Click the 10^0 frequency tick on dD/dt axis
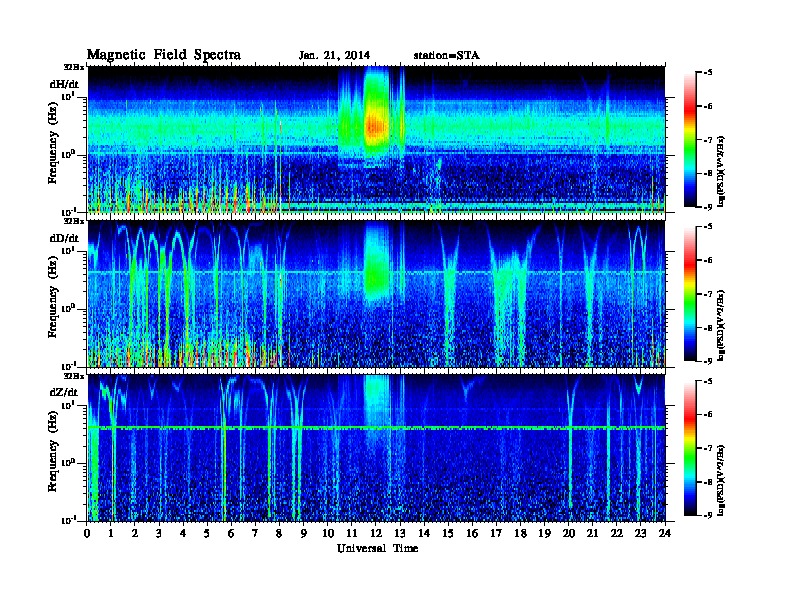The width and height of the screenshot is (792, 612). tap(67, 308)
